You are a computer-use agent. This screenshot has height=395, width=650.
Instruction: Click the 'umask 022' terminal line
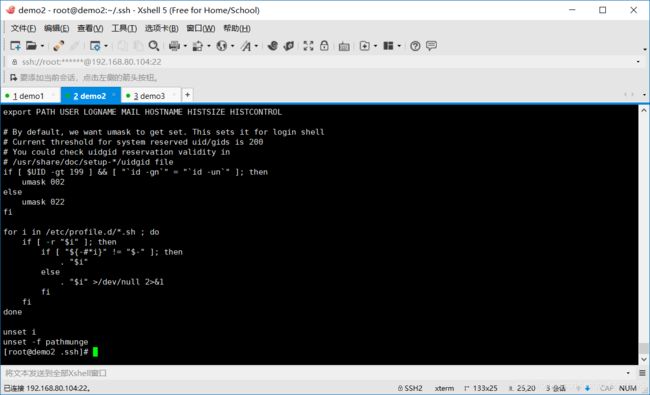click(43, 202)
